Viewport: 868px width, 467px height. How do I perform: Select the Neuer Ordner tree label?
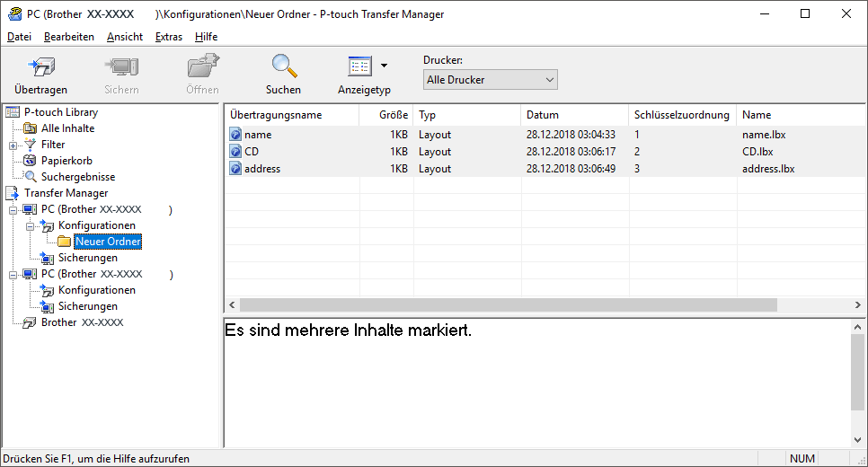coord(108,242)
